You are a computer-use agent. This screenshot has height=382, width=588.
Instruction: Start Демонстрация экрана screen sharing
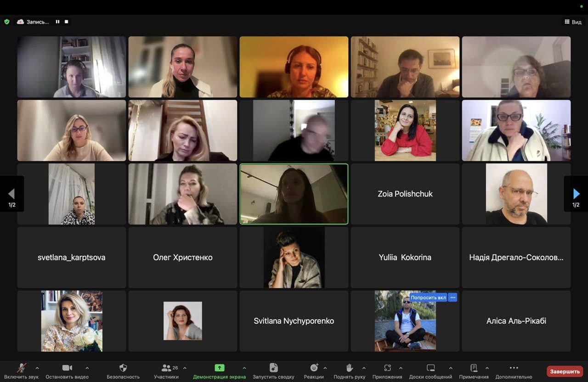point(220,371)
